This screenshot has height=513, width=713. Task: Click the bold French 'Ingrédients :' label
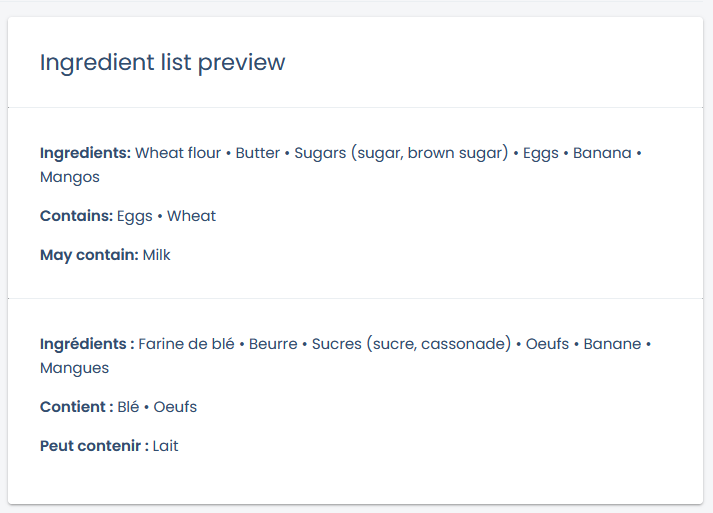(x=87, y=344)
